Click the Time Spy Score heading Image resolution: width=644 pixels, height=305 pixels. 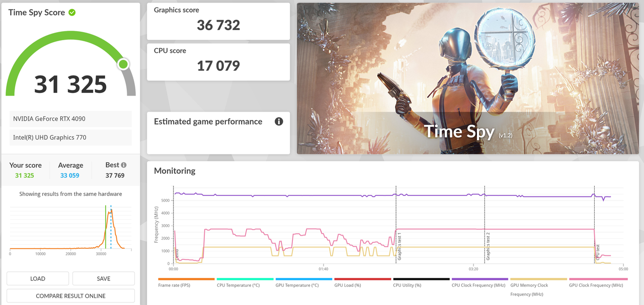37,12
